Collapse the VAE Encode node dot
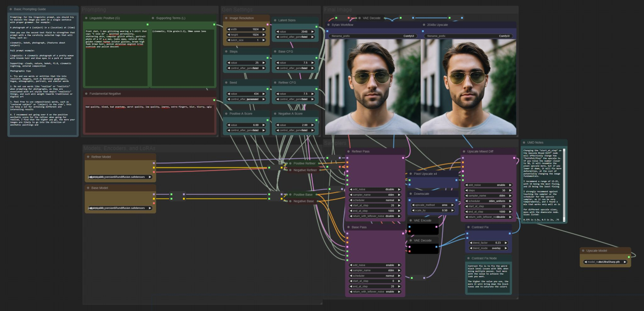The image size is (644, 311). [x=411, y=221]
